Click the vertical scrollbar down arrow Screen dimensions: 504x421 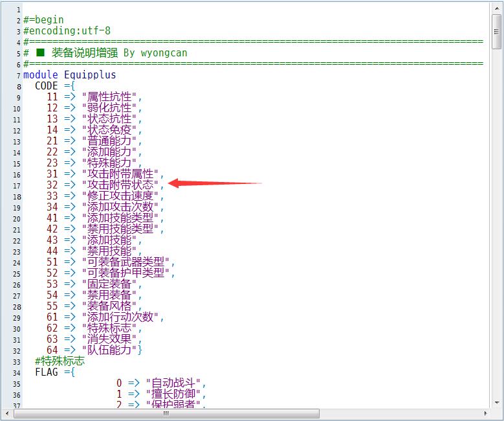click(497, 403)
